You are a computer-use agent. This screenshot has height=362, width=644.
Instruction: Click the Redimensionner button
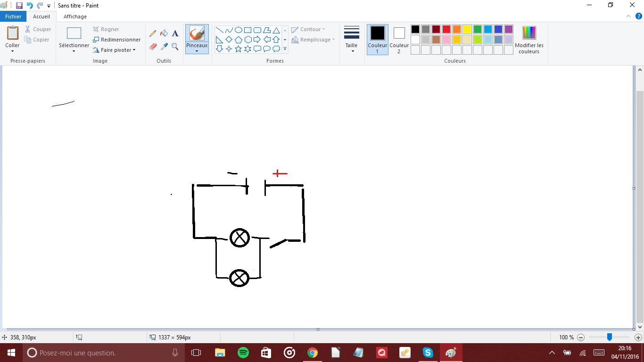click(117, 40)
